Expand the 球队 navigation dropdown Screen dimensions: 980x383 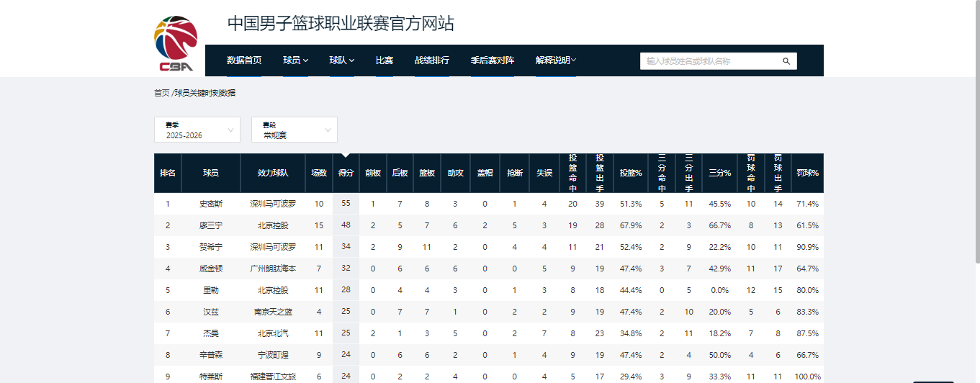341,60
